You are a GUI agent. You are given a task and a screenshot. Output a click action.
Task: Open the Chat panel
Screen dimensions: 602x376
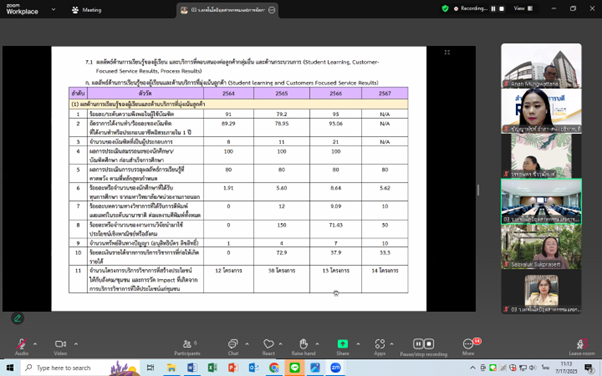pyautogui.click(x=233, y=344)
